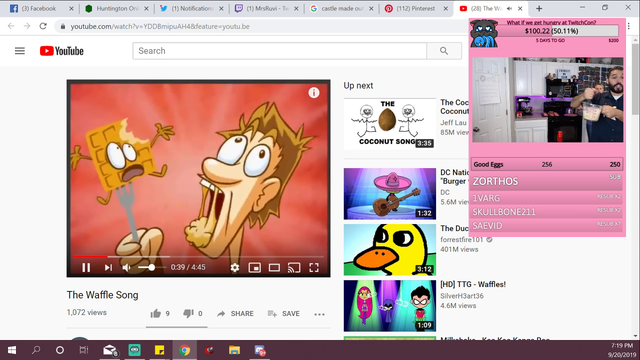The width and height of the screenshot is (640, 360).
Task: Save the video to a playlist
Action: (284, 313)
